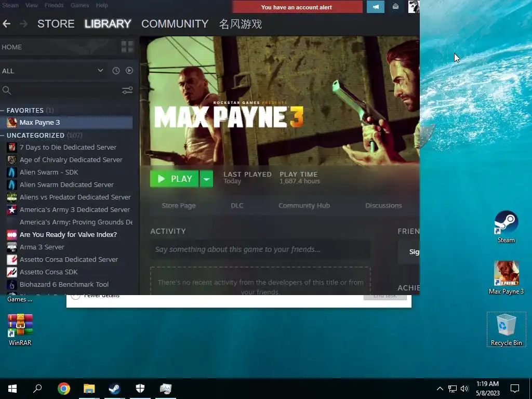Open the ALL games filter dropdown
Screen dimensions: 532x399
pyautogui.click(x=52, y=71)
